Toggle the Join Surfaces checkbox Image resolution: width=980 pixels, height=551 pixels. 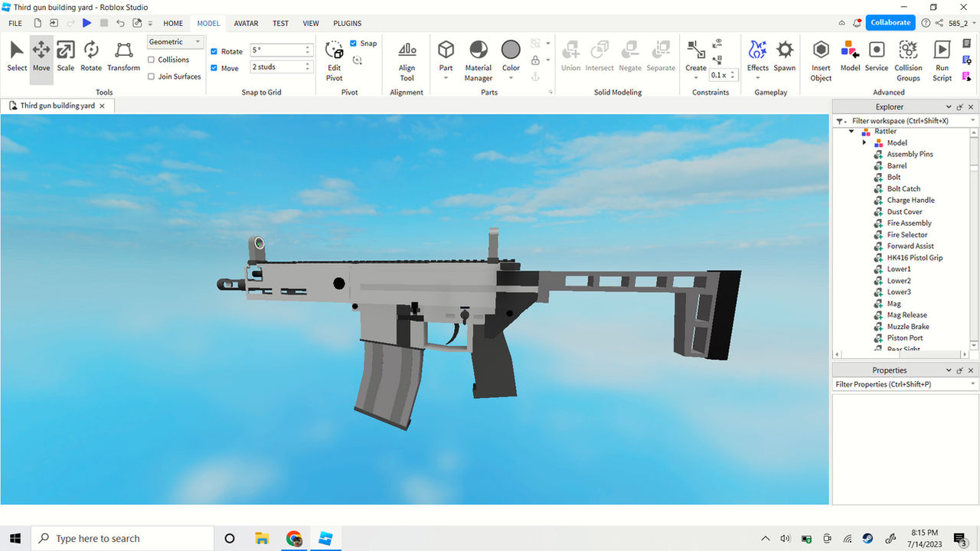tap(151, 77)
